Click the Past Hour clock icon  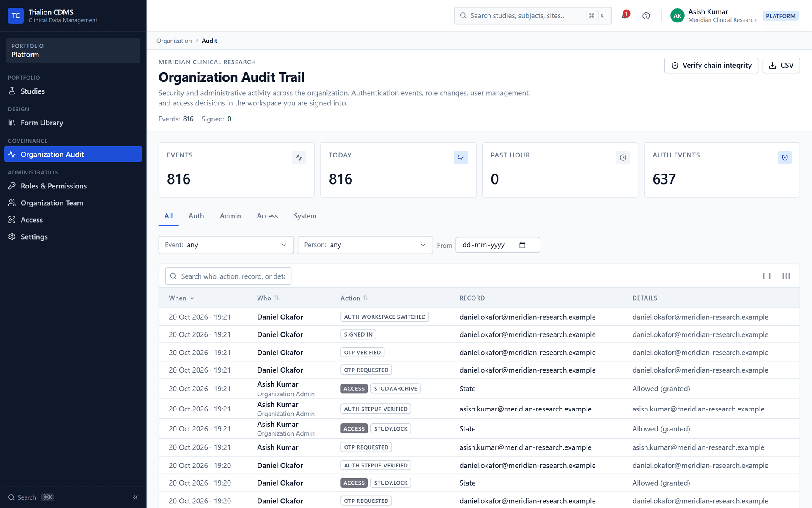pos(623,157)
